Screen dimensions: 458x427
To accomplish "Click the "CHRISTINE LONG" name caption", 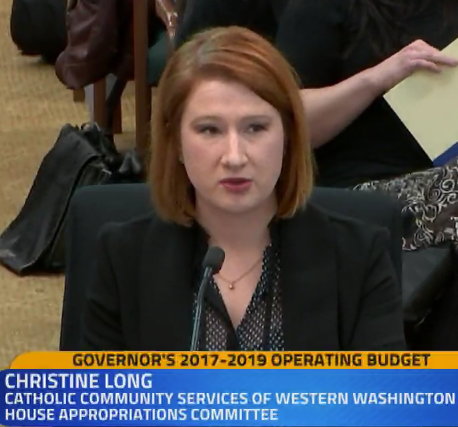I will [x=78, y=381].
